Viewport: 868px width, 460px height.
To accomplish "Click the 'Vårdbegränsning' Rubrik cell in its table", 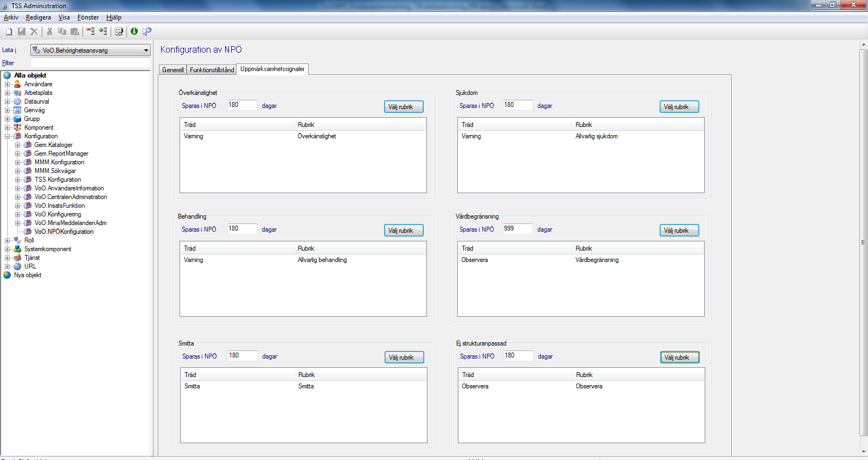I will pyautogui.click(x=597, y=260).
